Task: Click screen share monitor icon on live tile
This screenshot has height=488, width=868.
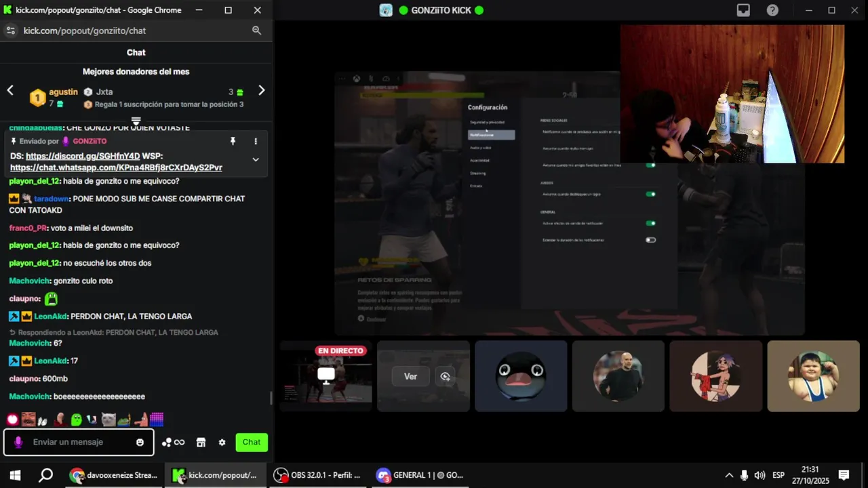Action: (326, 374)
